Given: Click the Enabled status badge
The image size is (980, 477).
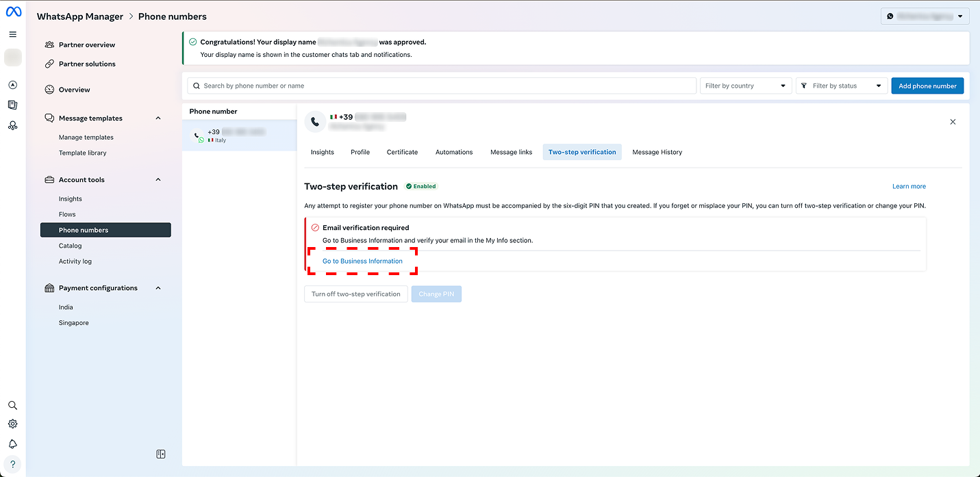Looking at the screenshot, I should point(421,186).
